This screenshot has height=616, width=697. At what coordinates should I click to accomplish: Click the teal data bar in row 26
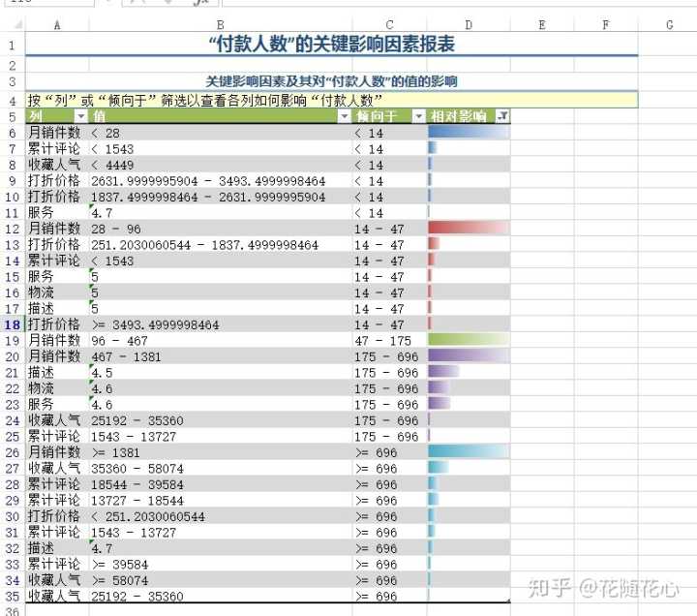469,452
